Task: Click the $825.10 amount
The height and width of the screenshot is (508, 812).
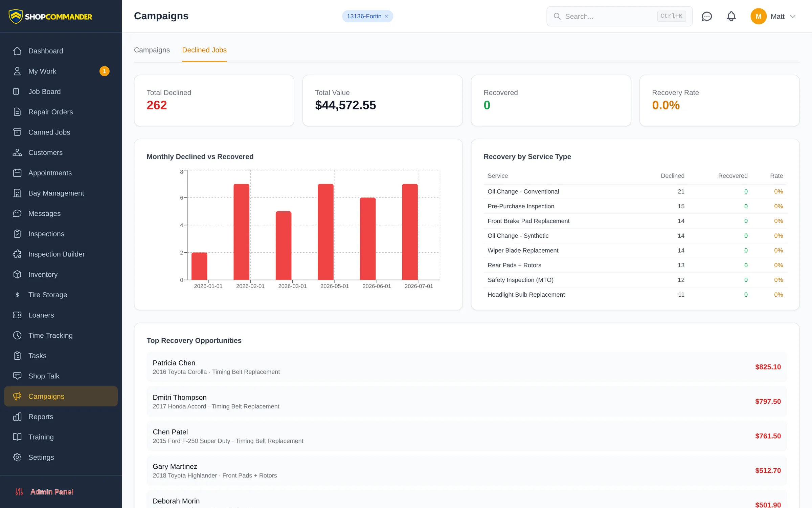Action: click(768, 367)
